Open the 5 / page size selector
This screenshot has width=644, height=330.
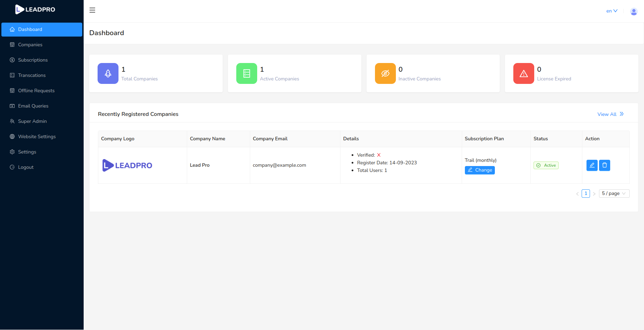pos(614,193)
